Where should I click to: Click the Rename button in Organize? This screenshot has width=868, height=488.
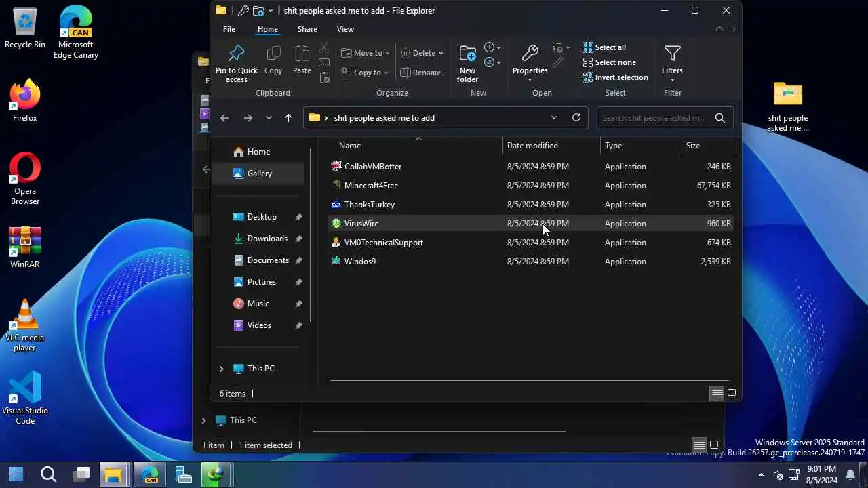pyautogui.click(x=420, y=73)
